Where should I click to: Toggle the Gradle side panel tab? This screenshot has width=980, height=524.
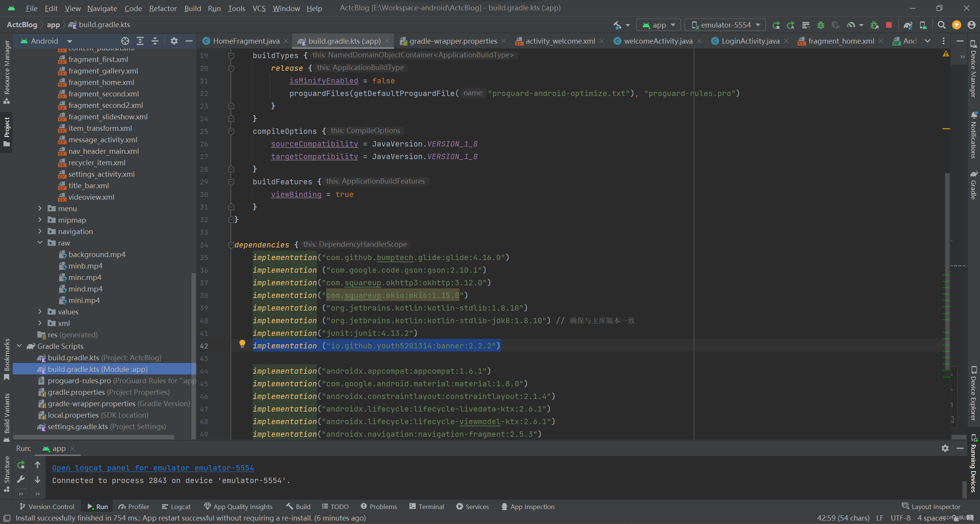[973, 185]
